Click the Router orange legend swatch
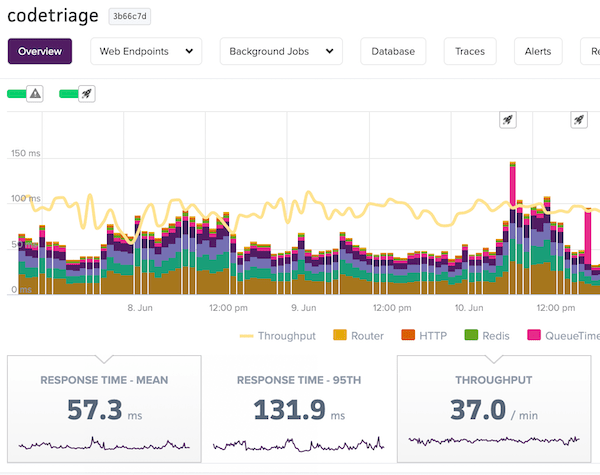 [340, 335]
